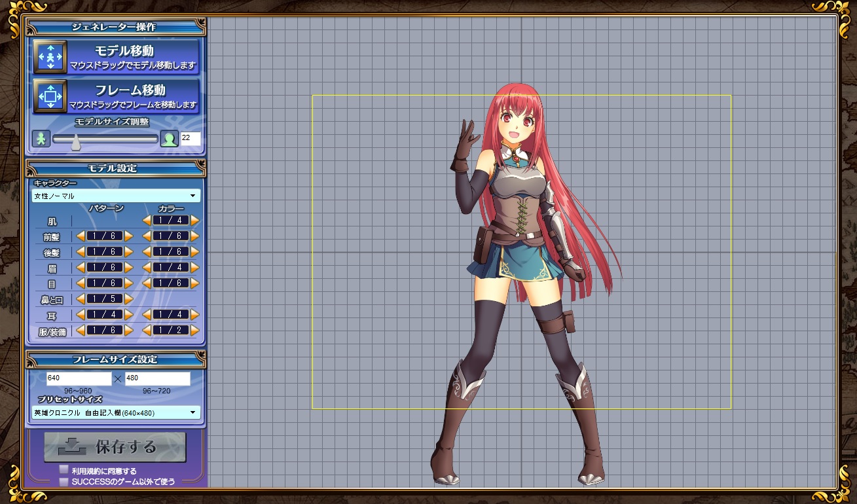The image size is (857, 504).
Task: Click the 保存する save button
Action: 115,447
